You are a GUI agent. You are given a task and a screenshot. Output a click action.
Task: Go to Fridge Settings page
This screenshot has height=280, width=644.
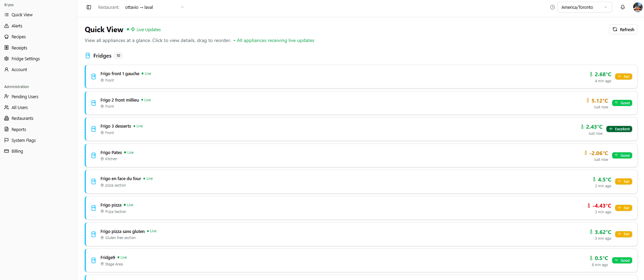pyautogui.click(x=25, y=59)
